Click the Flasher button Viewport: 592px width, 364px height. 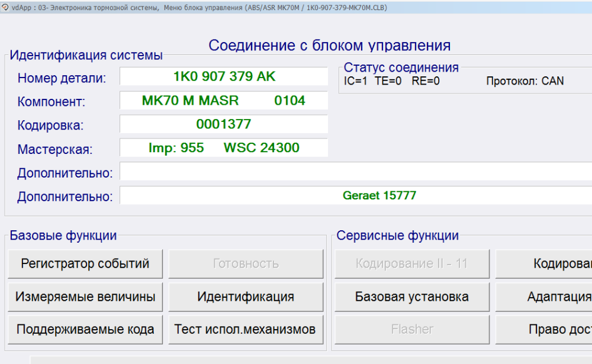(x=412, y=329)
